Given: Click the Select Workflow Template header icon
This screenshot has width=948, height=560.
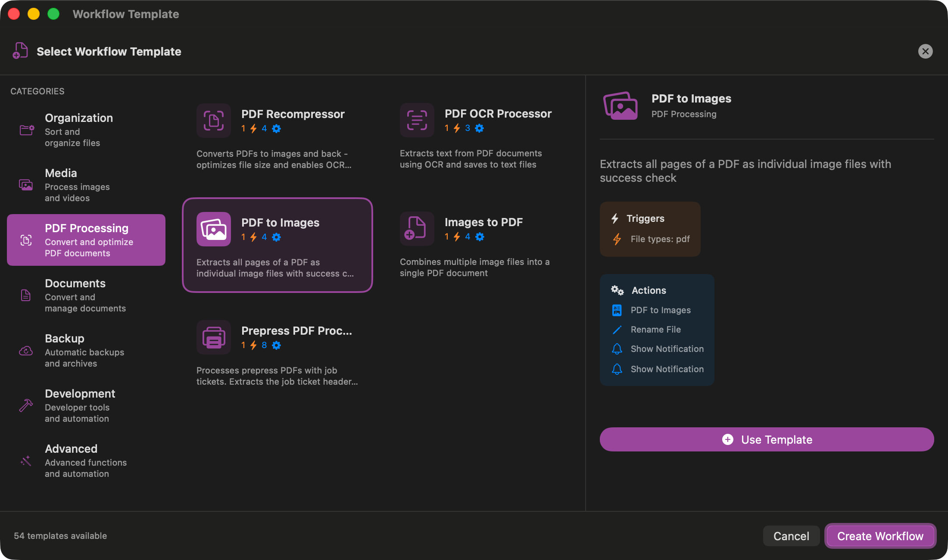Looking at the screenshot, I should point(20,51).
